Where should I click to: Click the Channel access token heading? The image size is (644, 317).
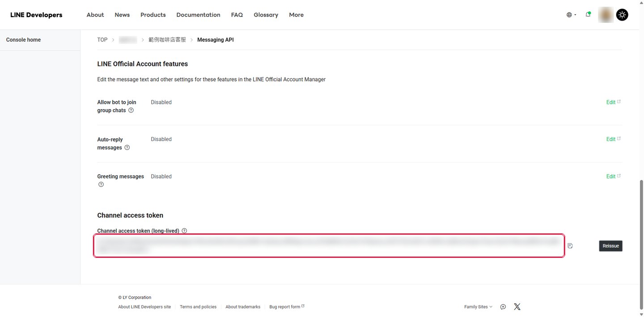click(x=130, y=215)
